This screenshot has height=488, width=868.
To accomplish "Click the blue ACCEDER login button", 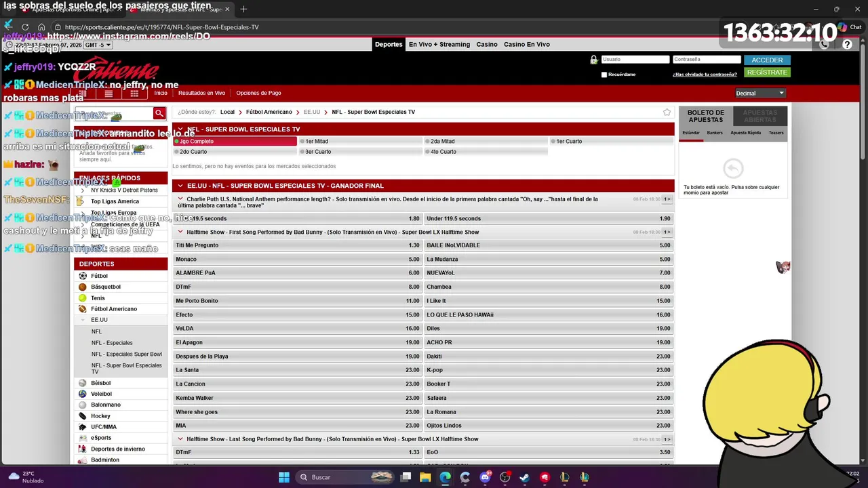I will pos(767,60).
